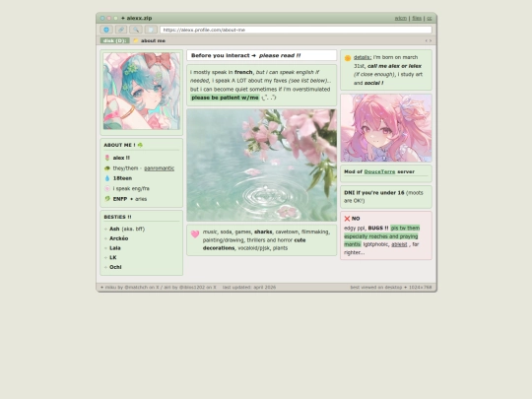Image resolution: width=532 pixels, height=399 pixels.
Task: Click the bestie name 'Arckéo'
Action: tap(119, 238)
